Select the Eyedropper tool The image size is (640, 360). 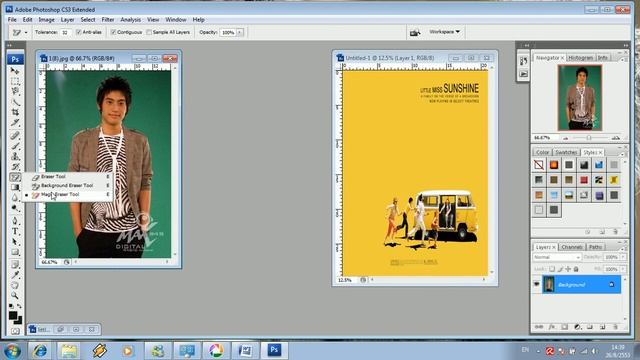click(15, 275)
